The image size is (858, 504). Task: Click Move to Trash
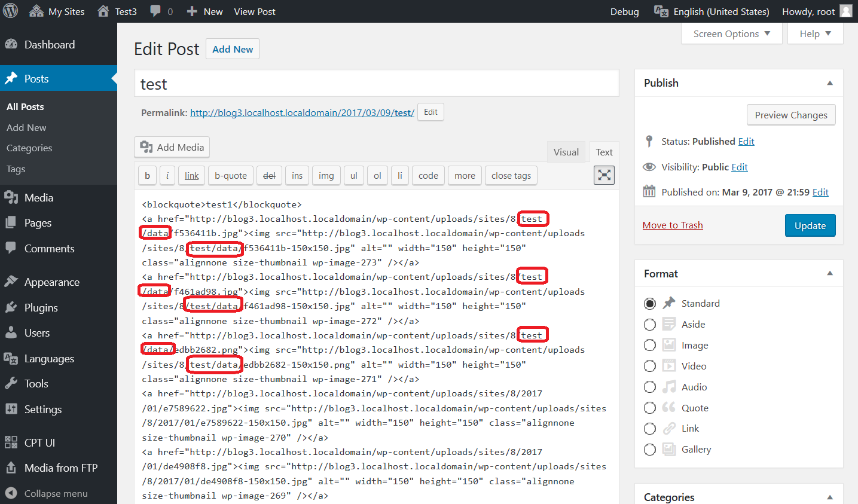[x=673, y=225]
